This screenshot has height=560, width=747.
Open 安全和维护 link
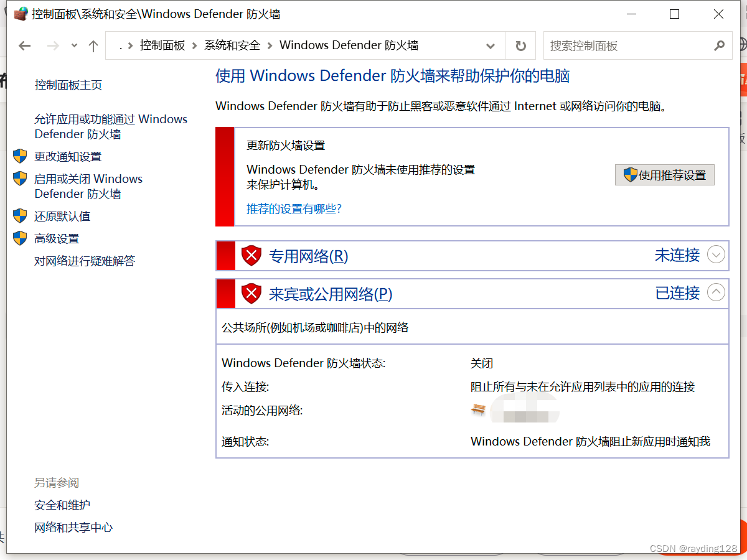coord(62,505)
